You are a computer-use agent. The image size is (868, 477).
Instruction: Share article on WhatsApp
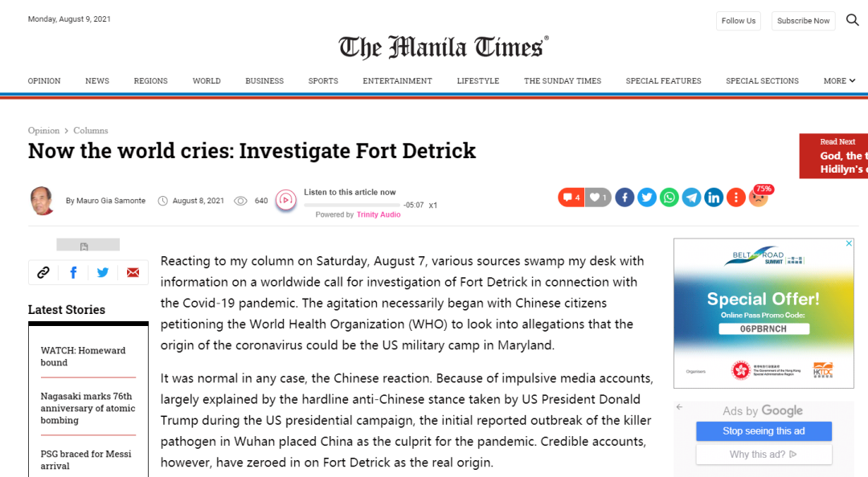(669, 197)
